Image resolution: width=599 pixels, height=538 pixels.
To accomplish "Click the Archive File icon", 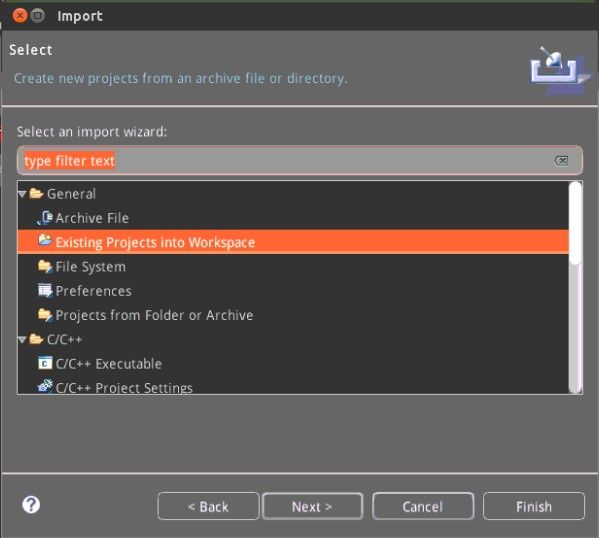I will click(x=45, y=218).
